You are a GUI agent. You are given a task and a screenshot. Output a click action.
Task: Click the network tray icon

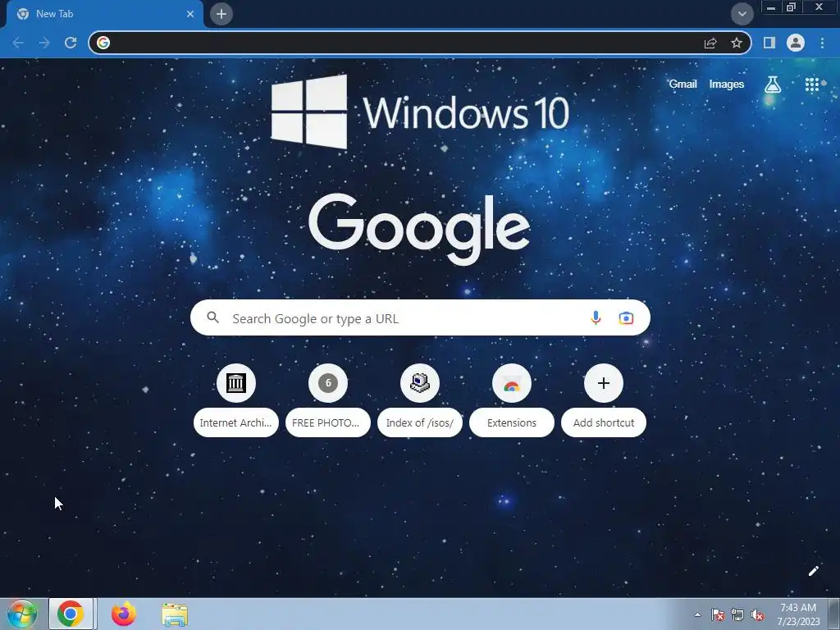(x=737, y=615)
